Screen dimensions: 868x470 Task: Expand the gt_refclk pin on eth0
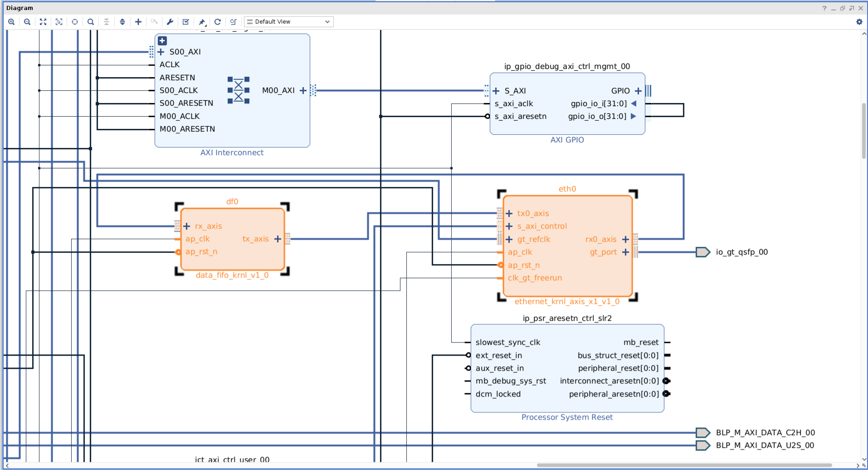[509, 239]
